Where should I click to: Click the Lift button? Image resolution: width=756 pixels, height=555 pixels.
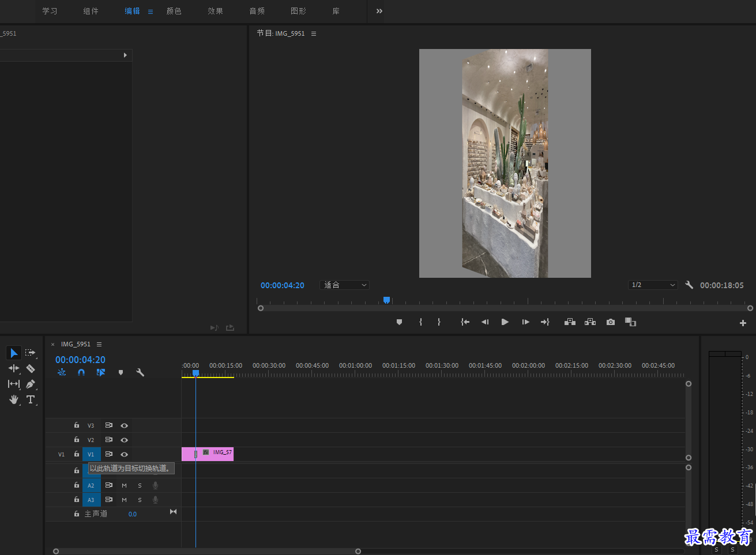(x=570, y=322)
